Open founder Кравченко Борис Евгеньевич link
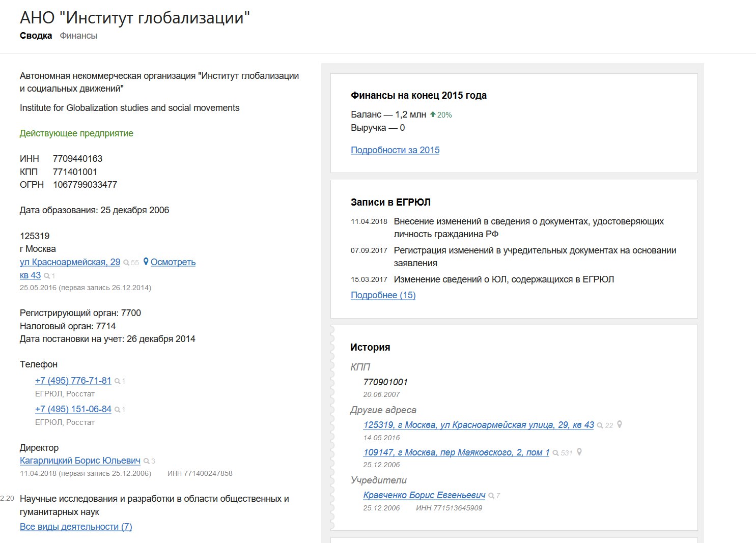756x543 pixels. click(424, 495)
